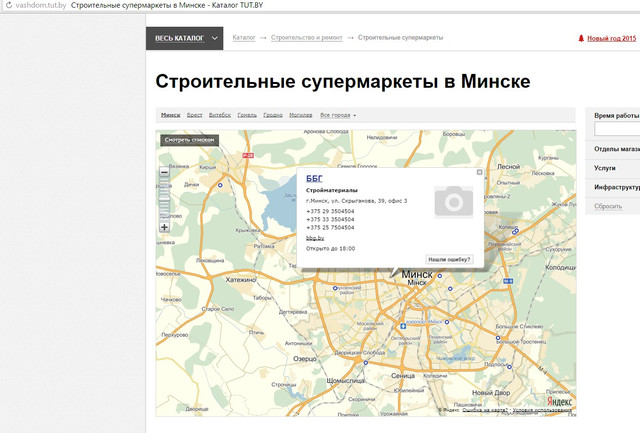Click the Лесной label on the map
This screenshot has height=433, width=640.
click(x=509, y=167)
